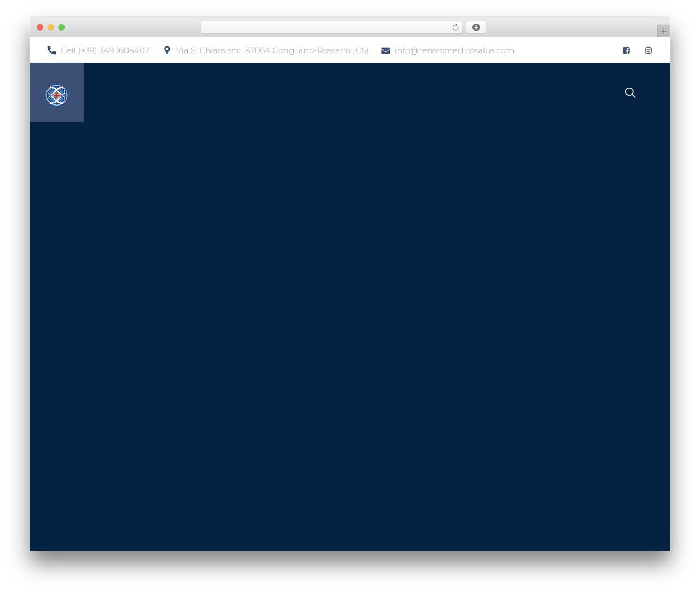Screen dimensions: 700x593
Task: Click the map pin location icon
Action: (167, 50)
